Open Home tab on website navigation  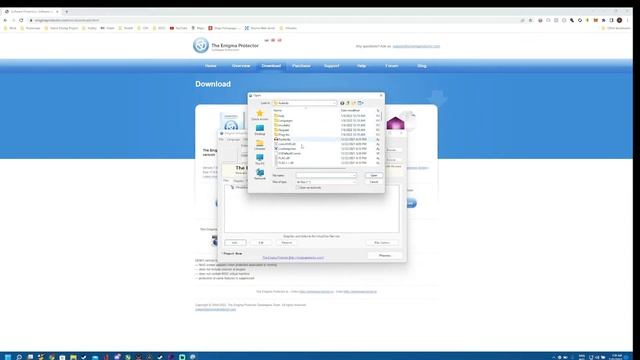point(211,66)
